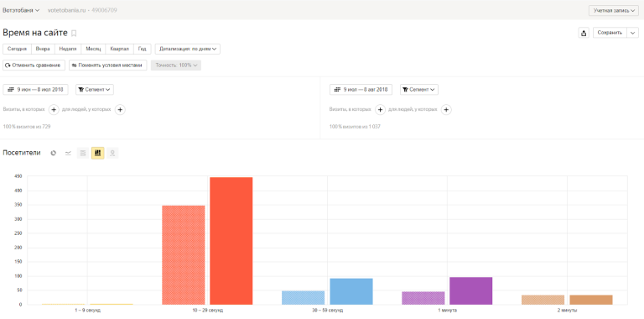644x319 pixels.
Task: Open Детализация: по дням dropdown
Action: click(188, 49)
